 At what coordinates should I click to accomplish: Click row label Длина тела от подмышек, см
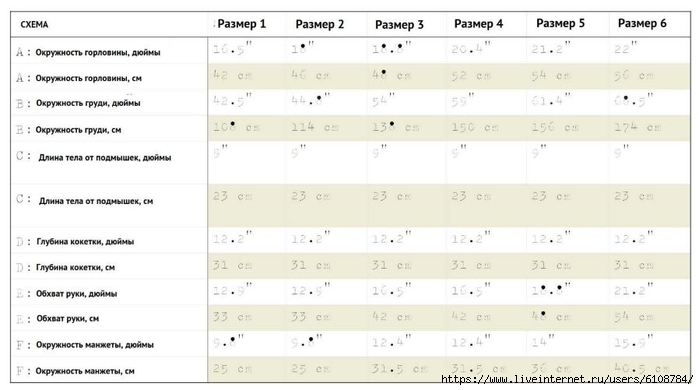click(96, 201)
